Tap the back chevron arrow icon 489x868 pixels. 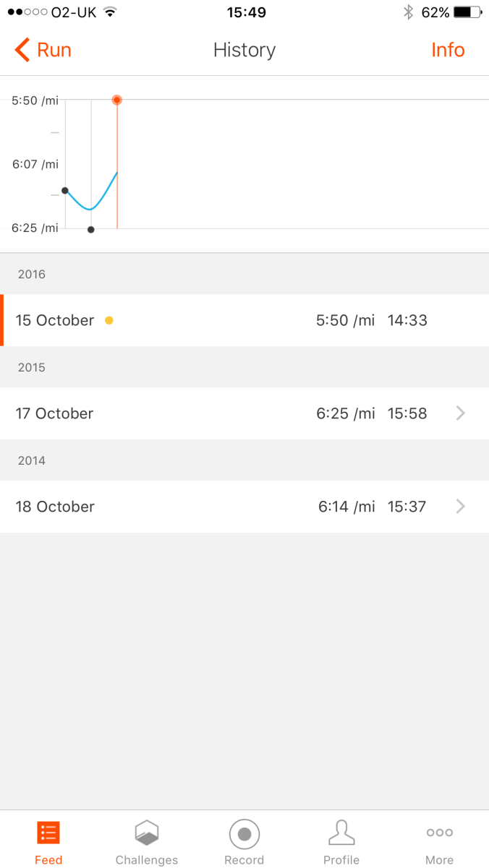22,50
